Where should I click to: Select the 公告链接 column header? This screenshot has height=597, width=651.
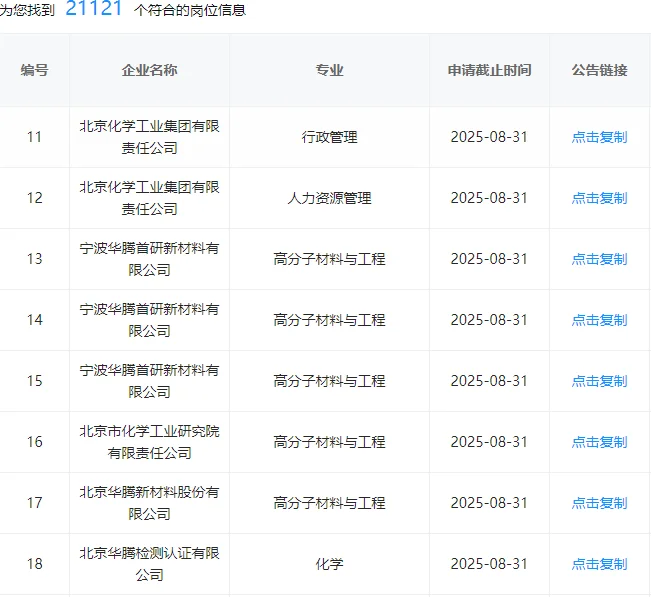coord(600,70)
